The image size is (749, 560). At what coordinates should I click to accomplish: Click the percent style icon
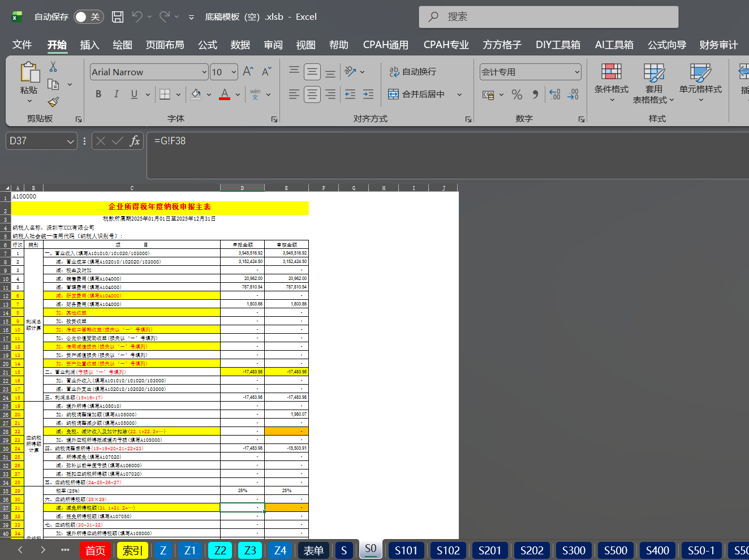[x=516, y=94]
